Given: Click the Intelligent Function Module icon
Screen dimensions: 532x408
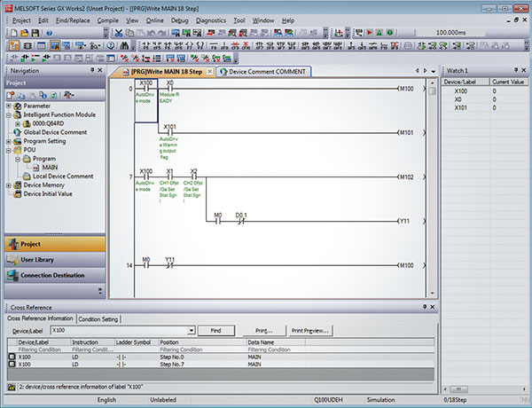Looking at the screenshot, I should [18, 114].
